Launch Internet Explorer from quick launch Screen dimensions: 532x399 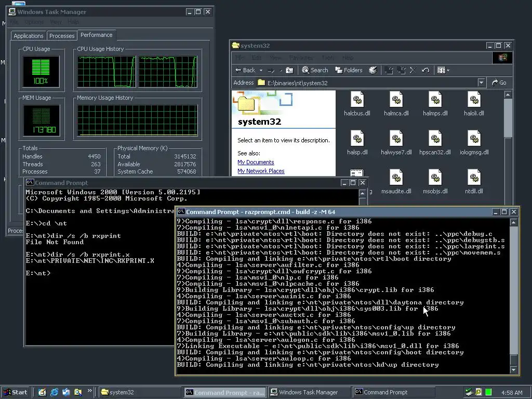(54, 392)
